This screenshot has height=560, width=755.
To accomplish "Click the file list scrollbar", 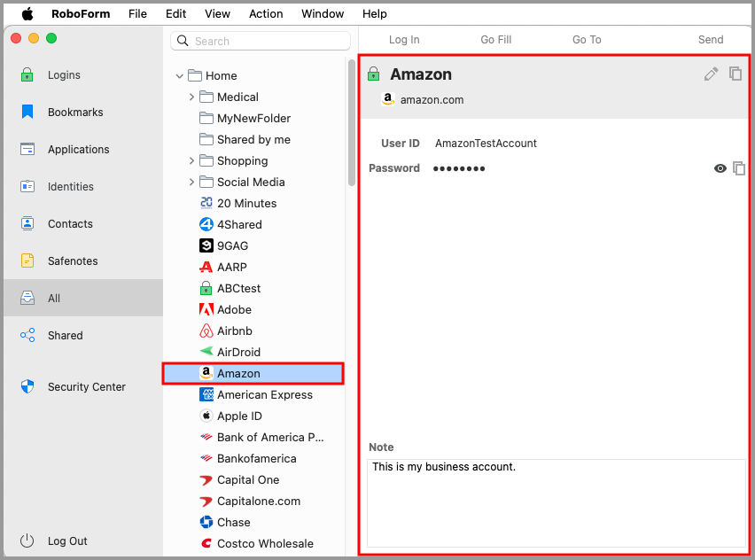I will (352, 123).
